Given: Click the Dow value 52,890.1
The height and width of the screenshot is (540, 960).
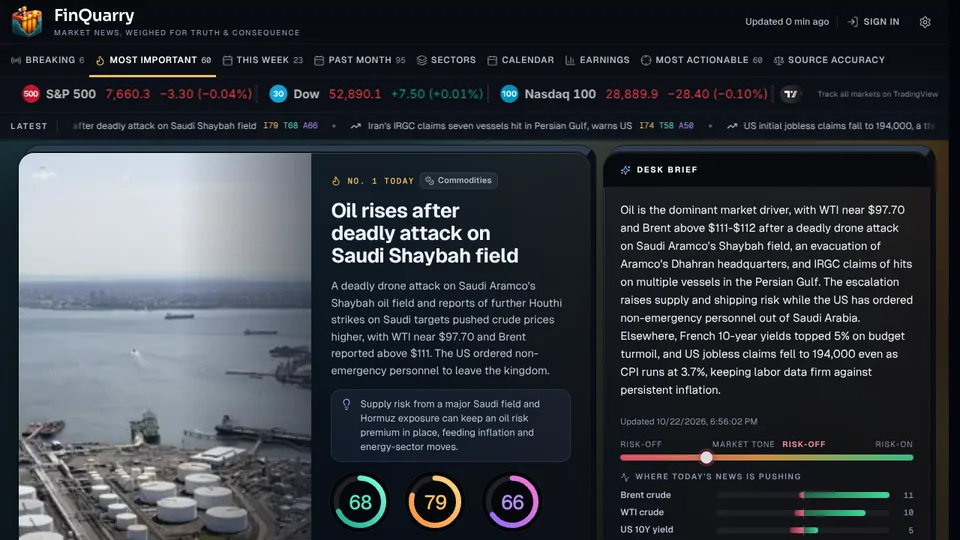Looking at the screenshot, I should pyautogui.click(x=354, y=94).
